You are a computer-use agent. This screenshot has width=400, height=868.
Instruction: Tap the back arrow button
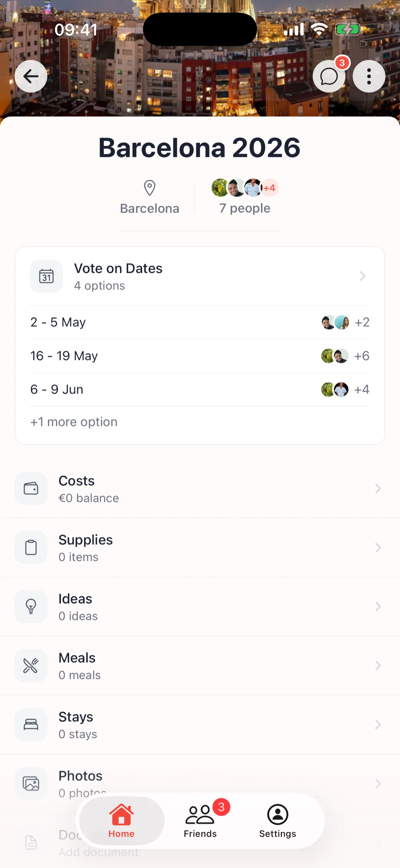pos(31,77)
